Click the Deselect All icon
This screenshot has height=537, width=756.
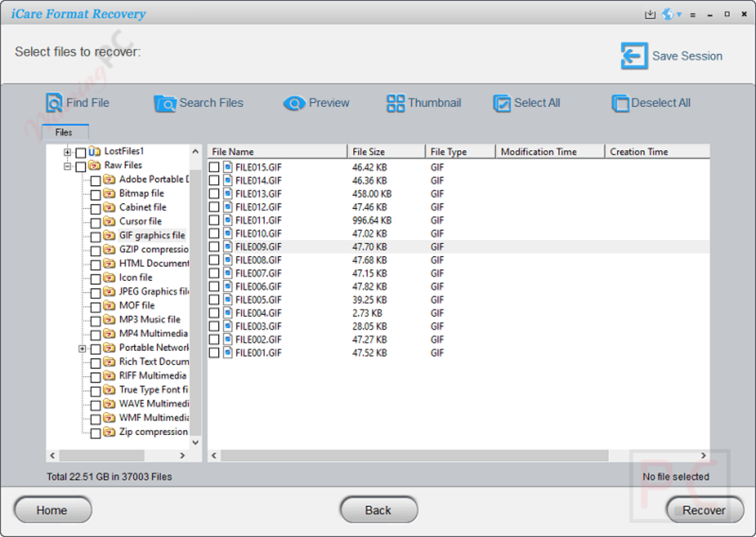[620, 103]
